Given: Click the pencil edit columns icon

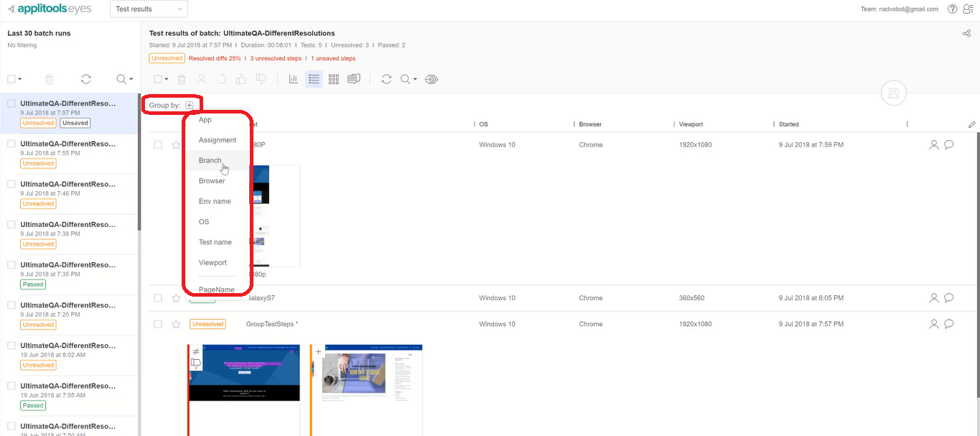Looking at the screenshot, I should (971, 124).
